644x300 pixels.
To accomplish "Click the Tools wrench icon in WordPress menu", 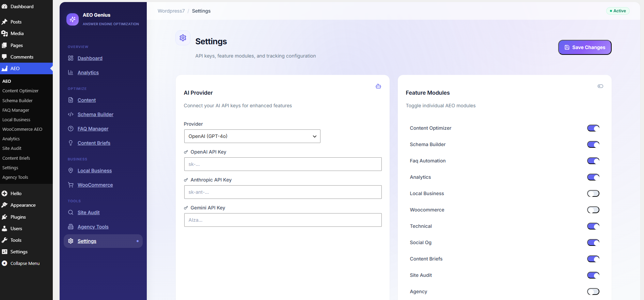I will [4, 240].
